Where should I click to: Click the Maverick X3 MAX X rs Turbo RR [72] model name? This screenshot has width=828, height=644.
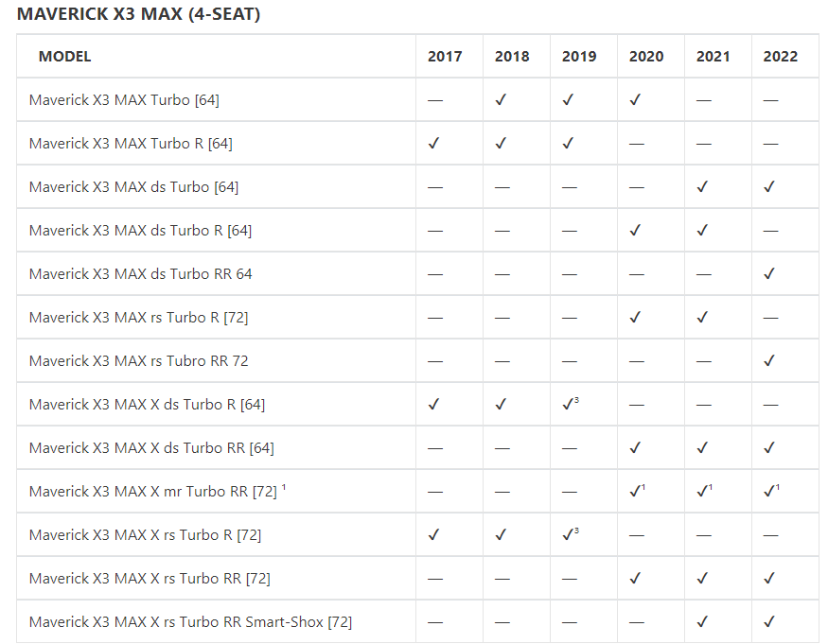tap(150, 578)
